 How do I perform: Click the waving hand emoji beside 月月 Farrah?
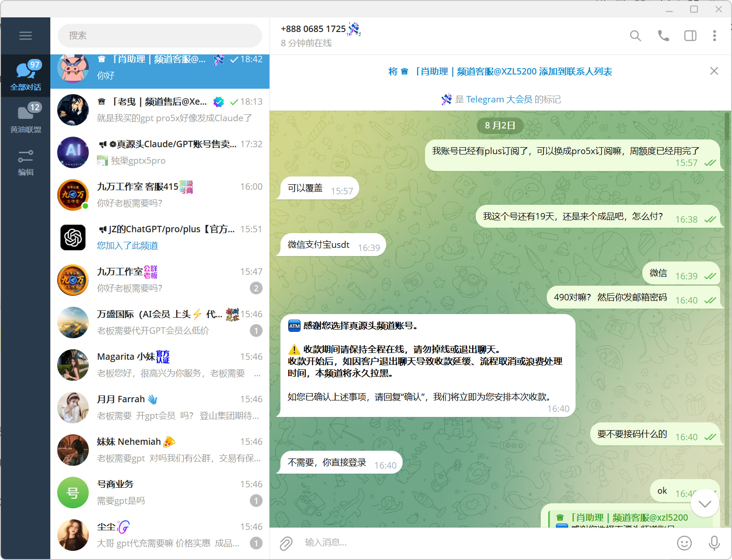tap(153, 399)
